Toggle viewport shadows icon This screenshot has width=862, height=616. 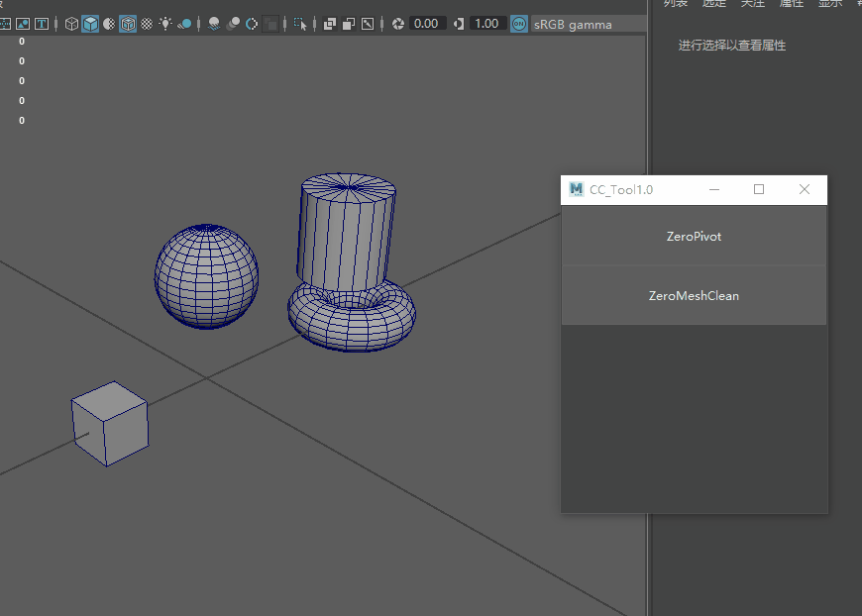pos(184,24)
